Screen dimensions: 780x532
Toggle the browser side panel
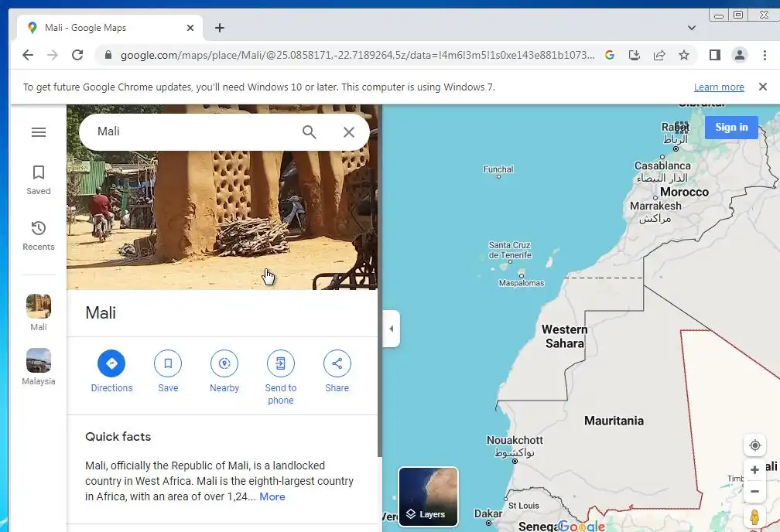tap(715, 55)
